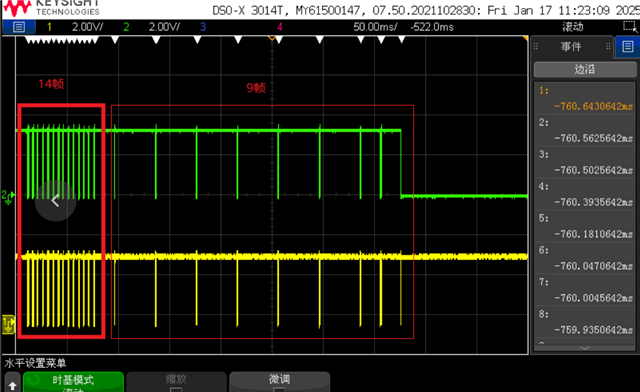
Task: Open the 时基模式 time mode softkey
Action: 73,382
